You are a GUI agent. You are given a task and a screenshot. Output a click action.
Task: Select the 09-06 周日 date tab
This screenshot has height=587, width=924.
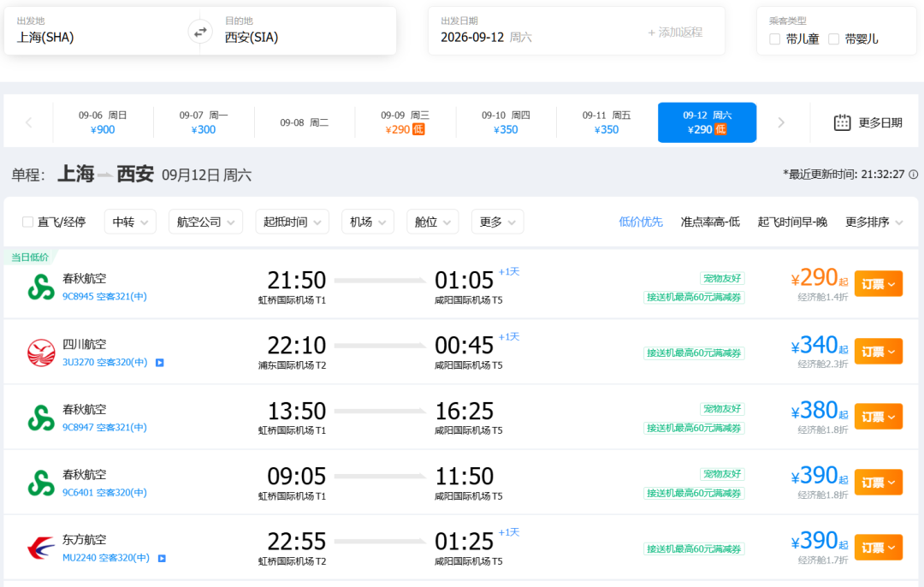(x=103, y=122)
